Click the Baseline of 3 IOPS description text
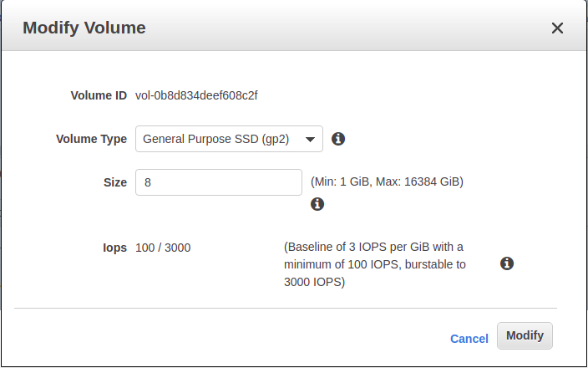 coord(375,264)
